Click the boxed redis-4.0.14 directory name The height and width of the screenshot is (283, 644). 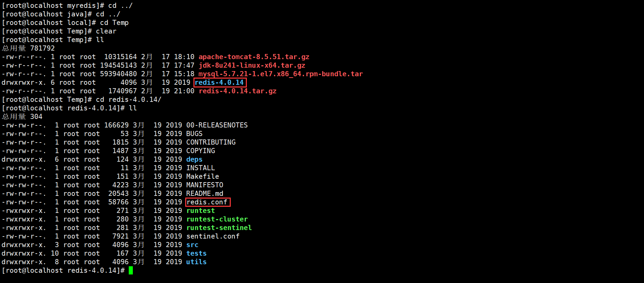coord(219,82)
